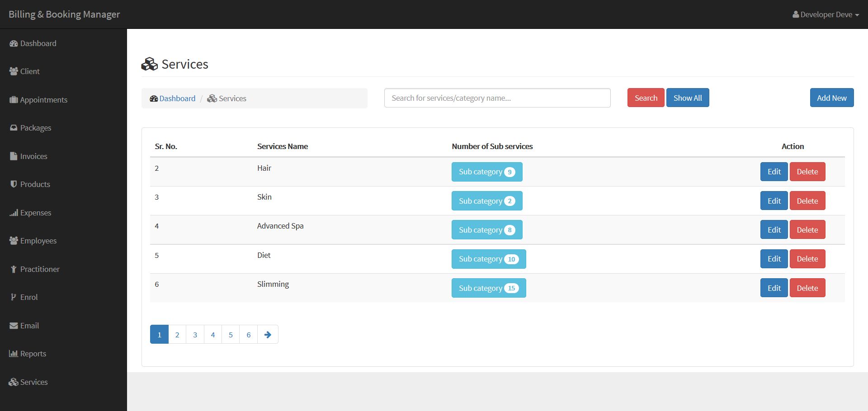Click the Invoices file icon in sidebar
Viewport: 868px width, 411px height.
click(14, 156)
